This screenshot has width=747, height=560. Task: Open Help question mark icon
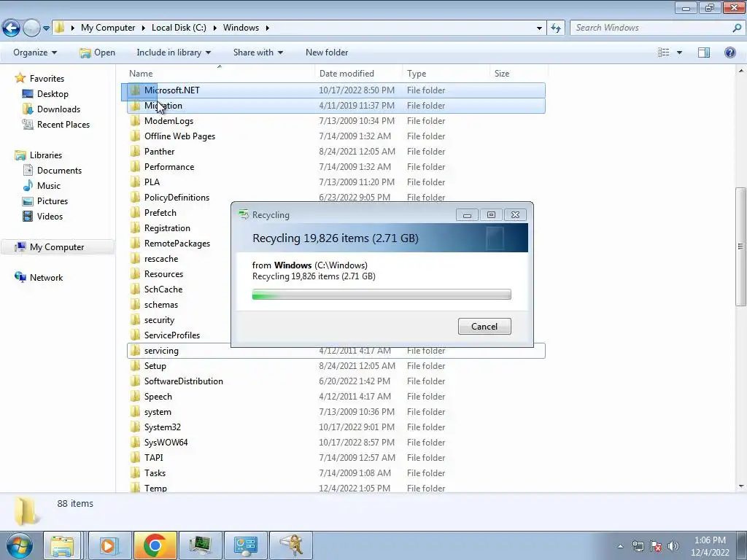(x=729, y=52)
